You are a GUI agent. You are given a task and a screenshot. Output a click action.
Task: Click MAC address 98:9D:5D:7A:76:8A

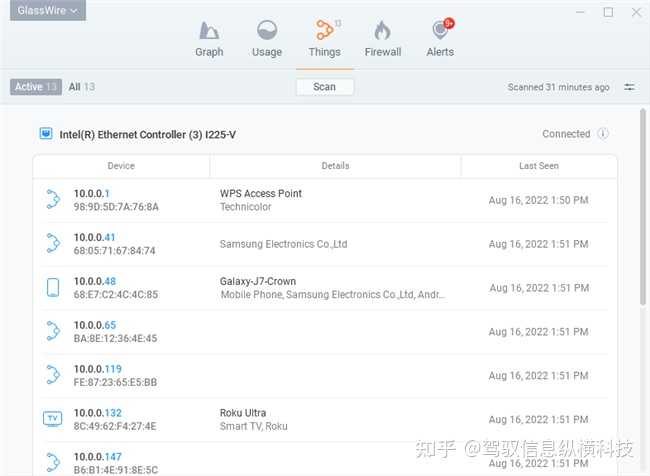pyautogui.click(x=116, y=207)
